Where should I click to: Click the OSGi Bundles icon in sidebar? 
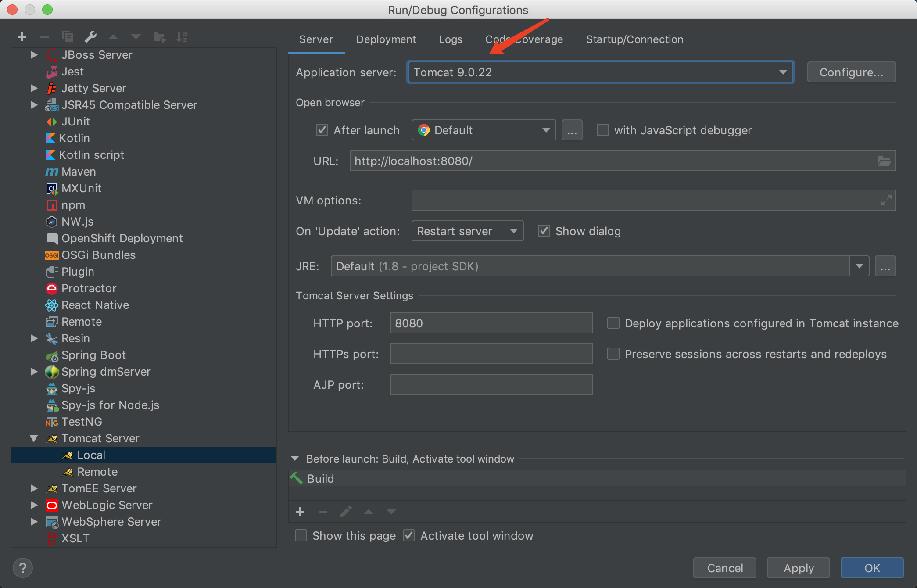51,255
